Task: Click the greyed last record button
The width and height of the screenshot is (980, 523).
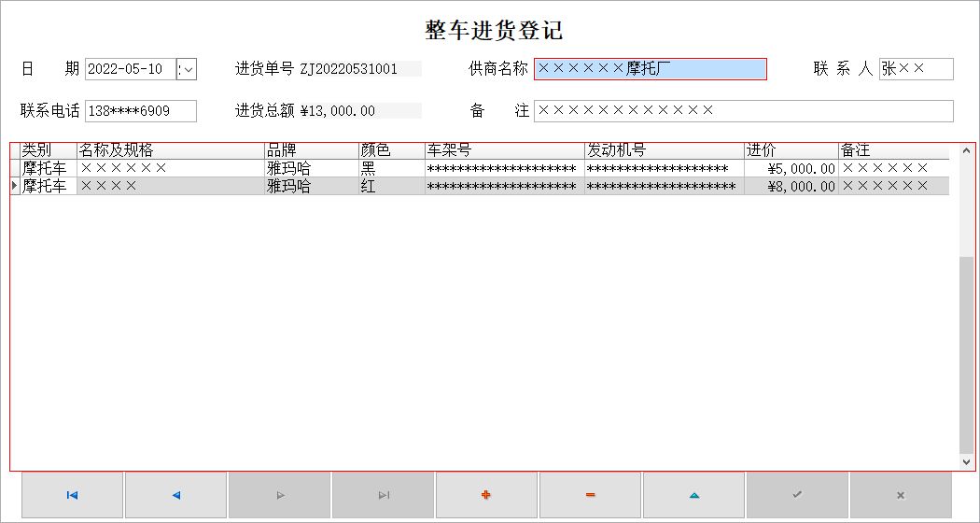Action: tap(384, 495)
